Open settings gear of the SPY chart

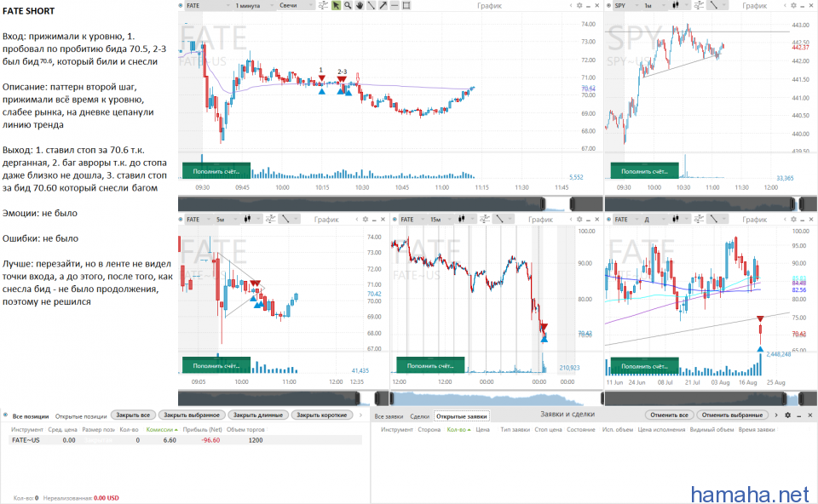pyautogui.click(x=793, y=5)
